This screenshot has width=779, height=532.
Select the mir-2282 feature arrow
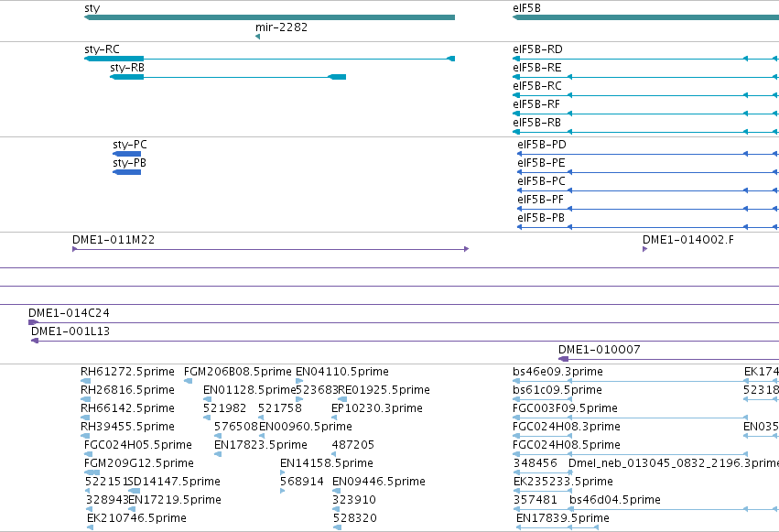257,37
